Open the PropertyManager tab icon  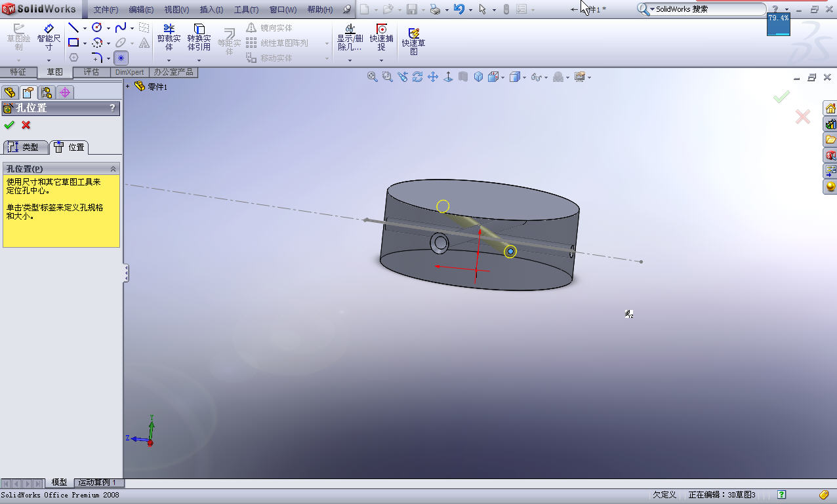(x=28, y=92)
